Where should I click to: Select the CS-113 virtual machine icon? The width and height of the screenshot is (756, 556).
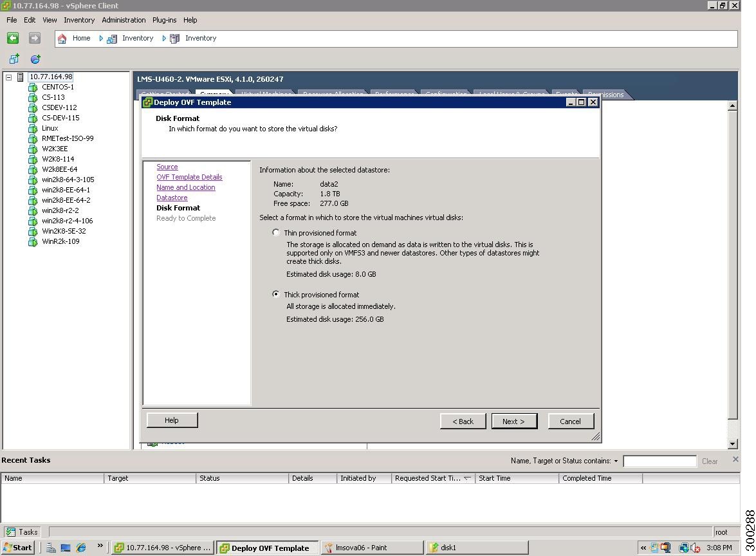click(x=33, y=97)
